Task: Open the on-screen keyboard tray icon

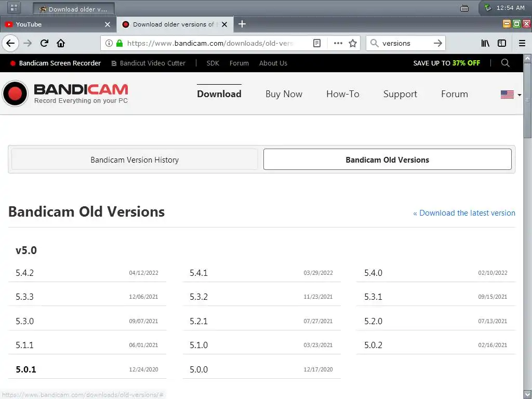Action: [464, 8]
